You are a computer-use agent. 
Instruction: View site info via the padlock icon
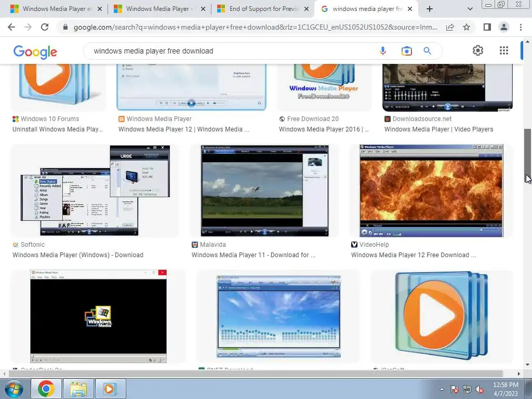point(65,27)
